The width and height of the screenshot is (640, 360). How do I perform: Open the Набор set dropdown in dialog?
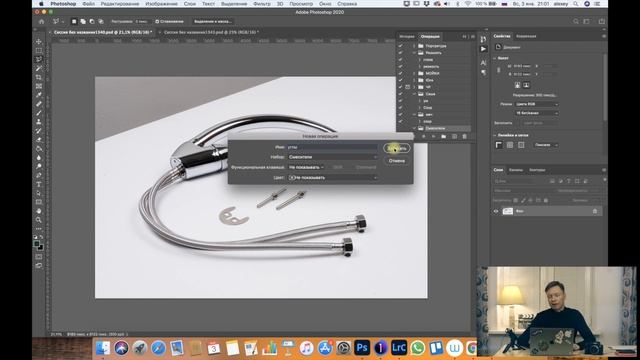332,157
